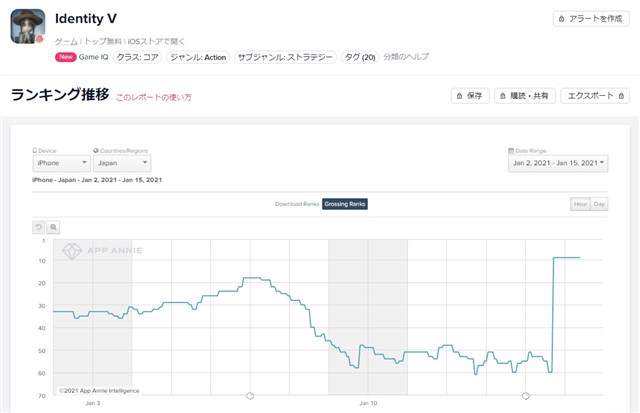
Task: Click the 分類のヘルプ link
Action: point(406,57)
